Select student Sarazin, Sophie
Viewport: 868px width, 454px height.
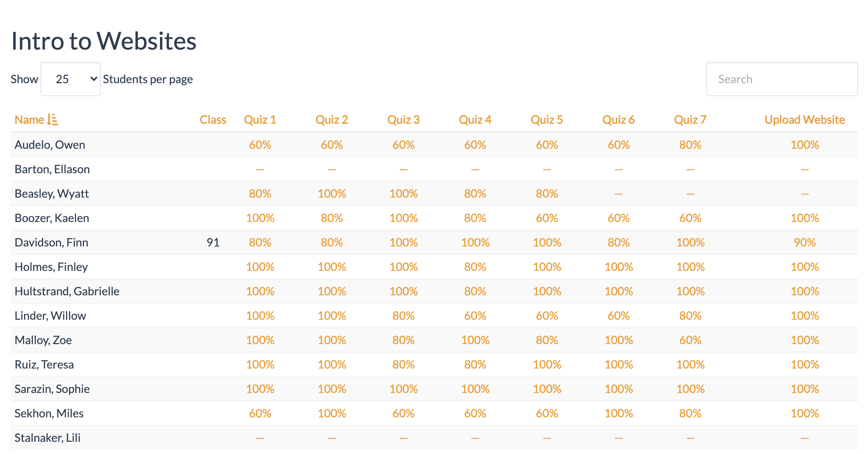pos(52,389)
